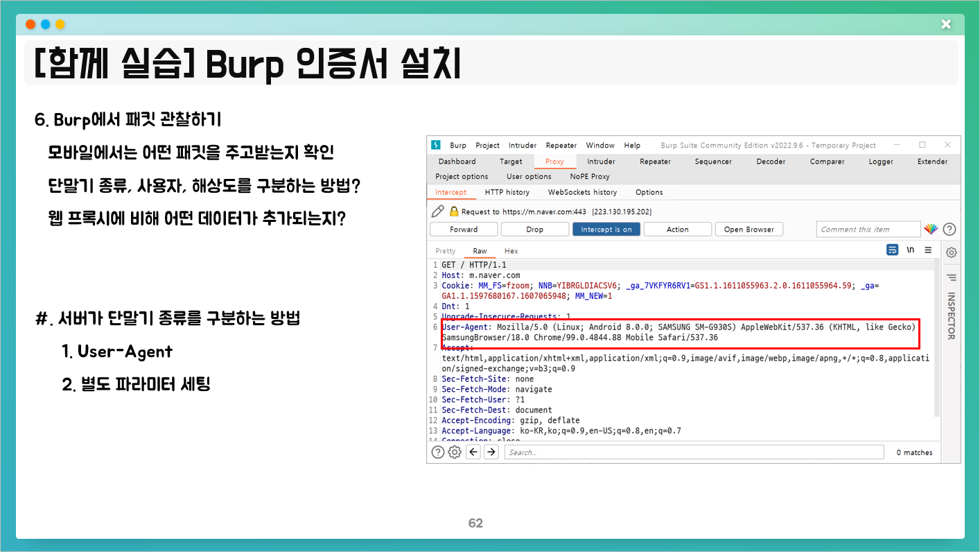
Task: Switch to the Intruder tool tab
Action: [x=601, y=162]
